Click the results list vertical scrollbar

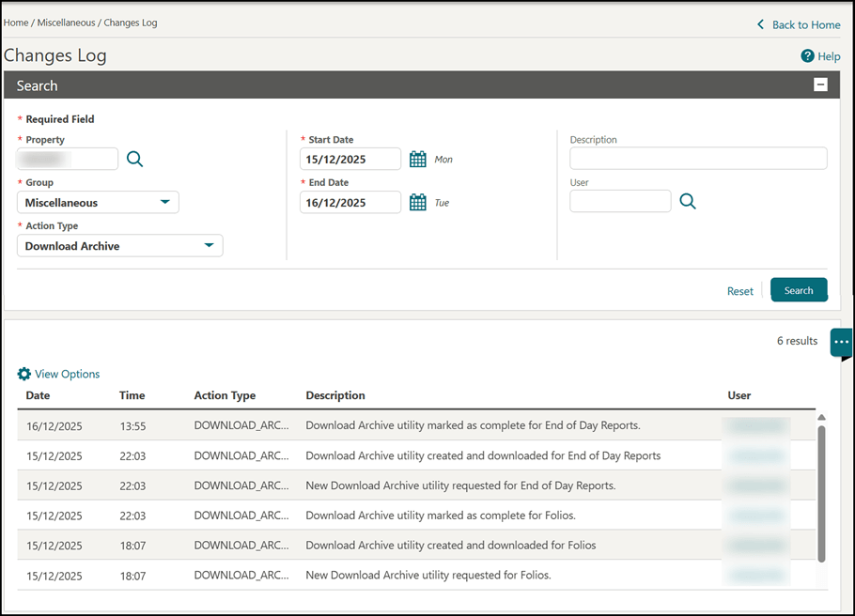821,488
